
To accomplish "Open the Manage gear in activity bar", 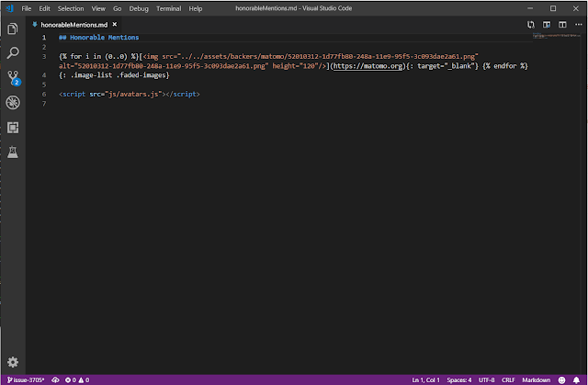I will coord(13,362).
